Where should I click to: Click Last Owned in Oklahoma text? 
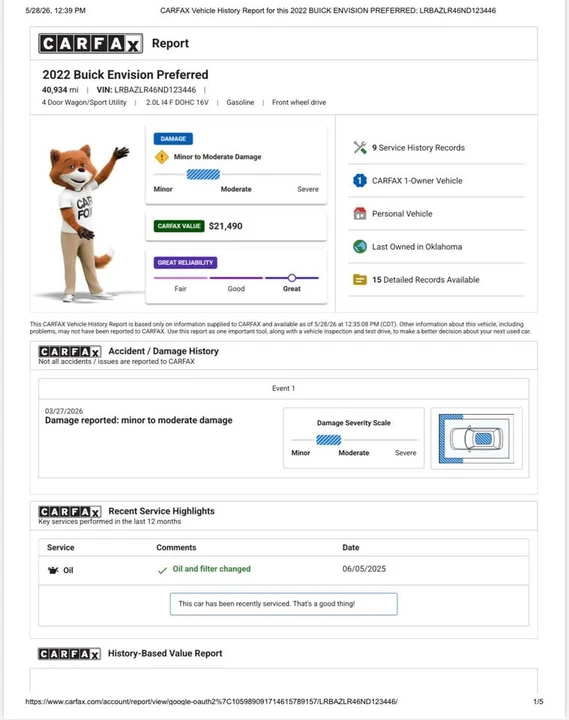pyautogui.click(x=417, y=247)
